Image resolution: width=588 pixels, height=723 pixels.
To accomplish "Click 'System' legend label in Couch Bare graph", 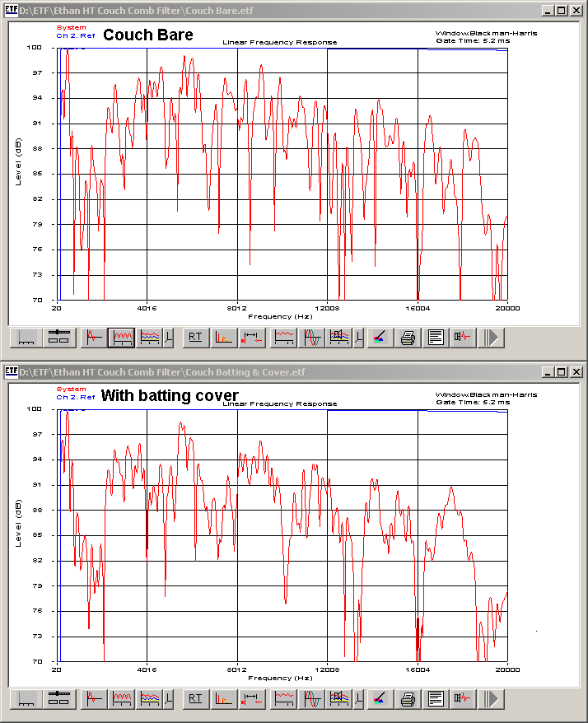I will pyautogui.click(x=71, y=28).
